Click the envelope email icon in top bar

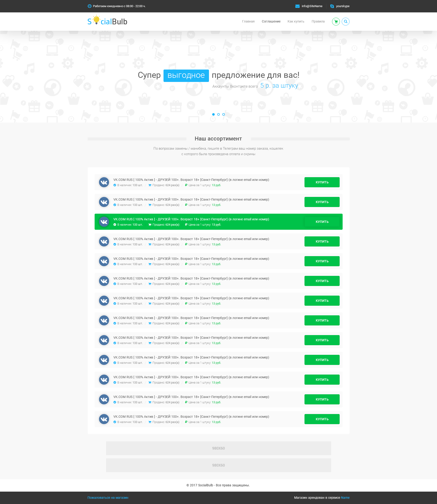297,6
